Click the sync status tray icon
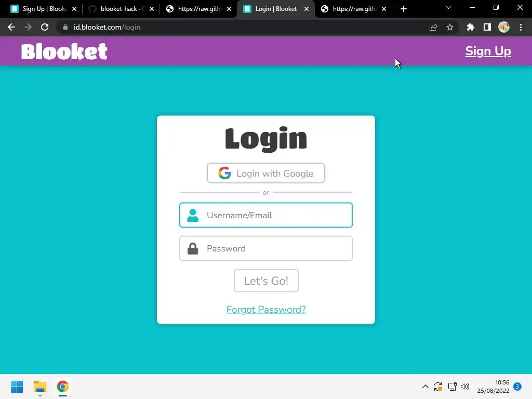Viewport: 532px width, 399px height. click(438, 387)
